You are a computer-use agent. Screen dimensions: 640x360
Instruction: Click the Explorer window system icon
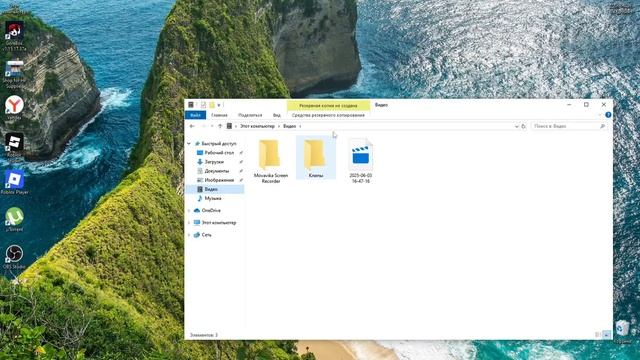tap(191, 105)
